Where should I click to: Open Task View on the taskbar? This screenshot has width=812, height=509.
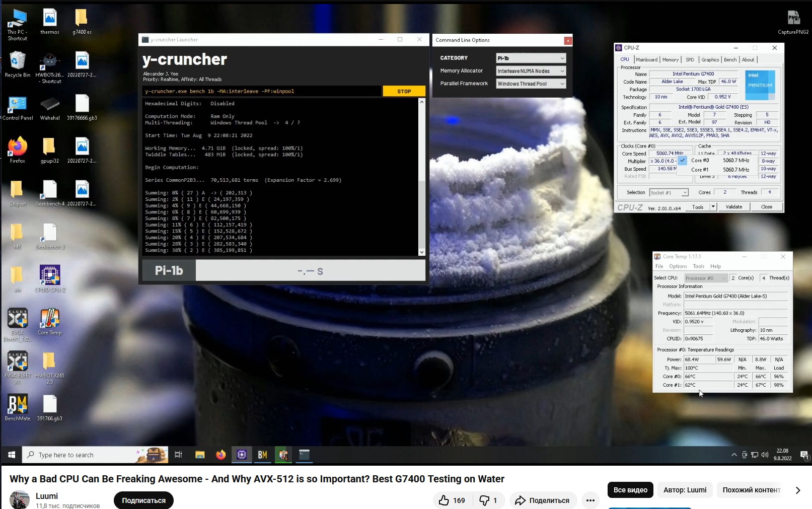click(x=178, y=455)
